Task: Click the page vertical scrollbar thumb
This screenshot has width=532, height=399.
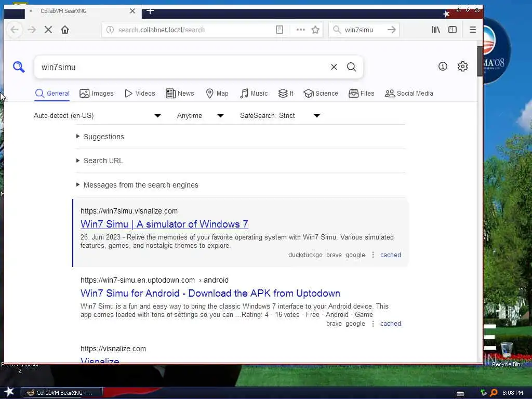Action: [x=480, y=61]
